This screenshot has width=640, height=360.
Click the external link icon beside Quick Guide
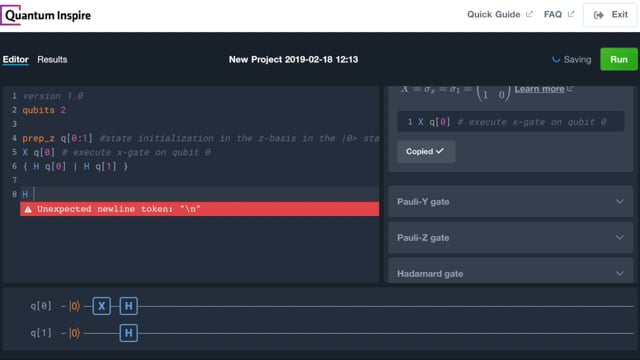pos(529,14)
